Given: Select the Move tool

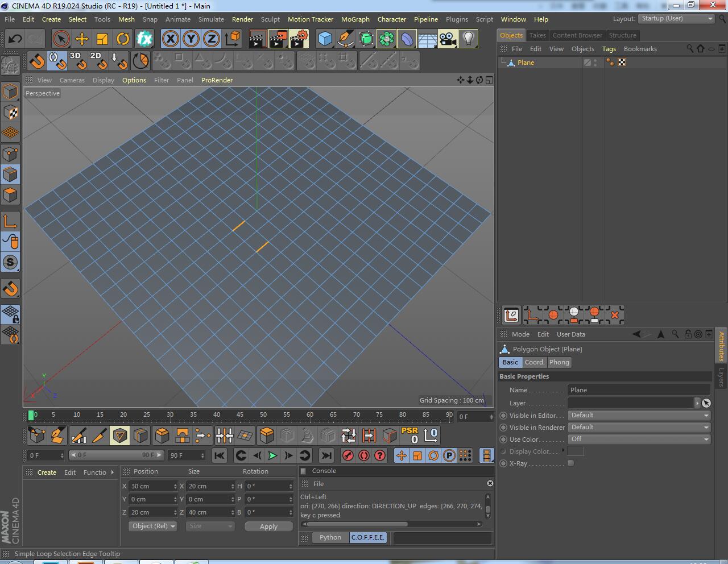Looking at the screenshot, I should pos(82,39).
